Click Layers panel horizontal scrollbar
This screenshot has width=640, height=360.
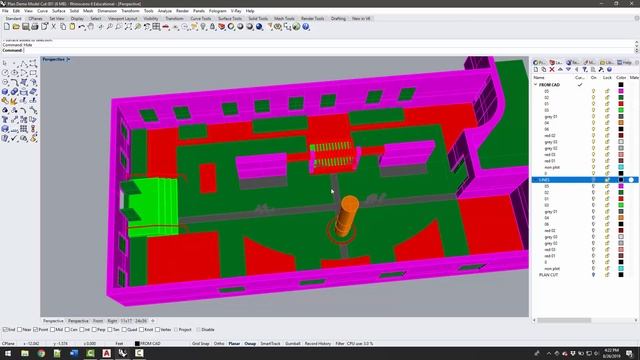coord(564,320)
